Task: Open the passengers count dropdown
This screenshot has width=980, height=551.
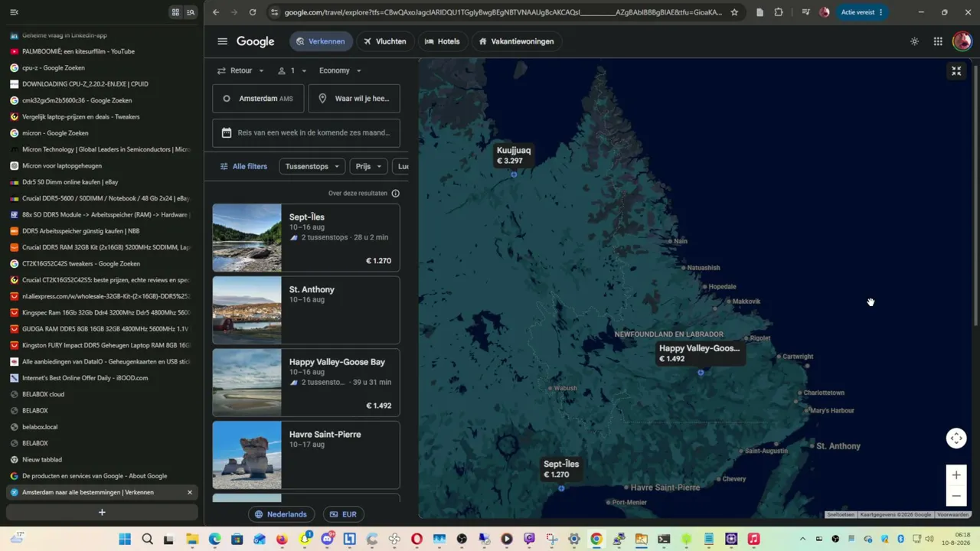Action: (x=292, y=70)
